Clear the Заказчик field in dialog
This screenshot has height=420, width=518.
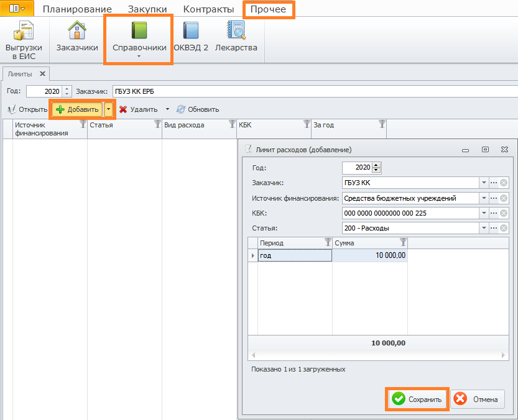point(504,183)
